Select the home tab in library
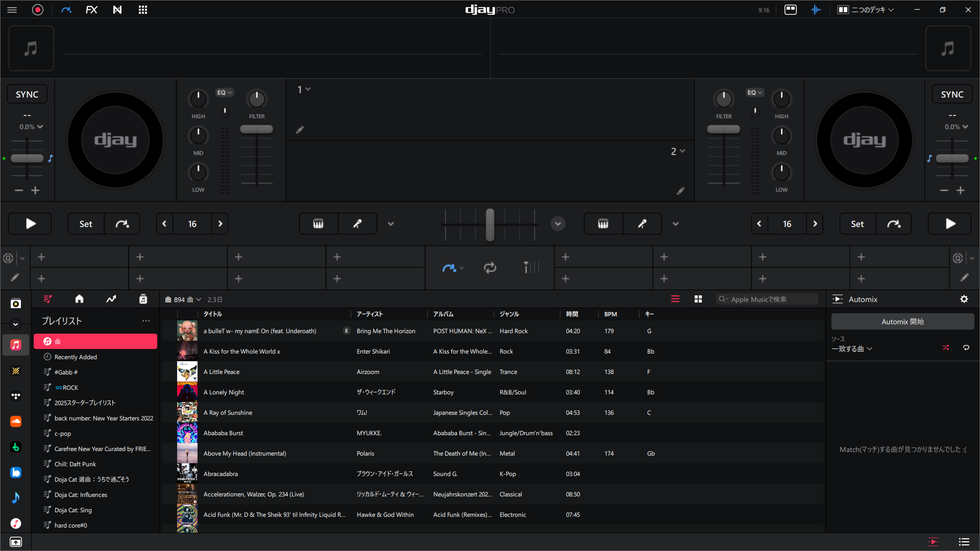The width and height of the screenshot is (980, 551). coord(79,299)
